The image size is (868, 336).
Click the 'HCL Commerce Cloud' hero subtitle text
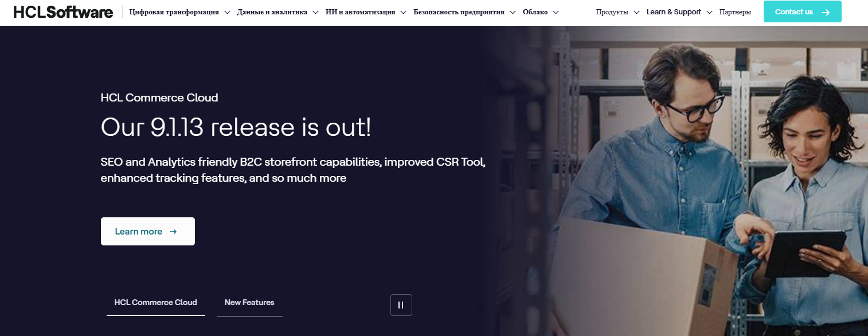tap(159, 97)
